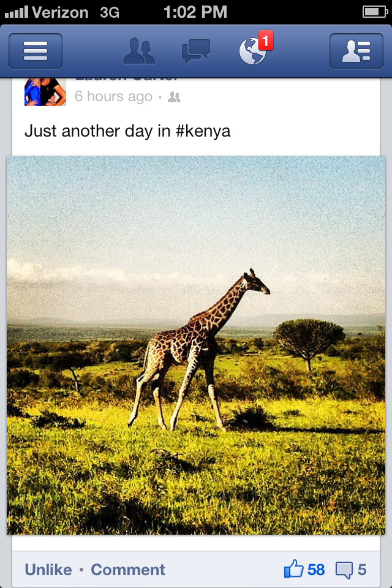This screenshot has height=588, width=392.
Task: Click the comment bubble icon
Action: point(344,570)
